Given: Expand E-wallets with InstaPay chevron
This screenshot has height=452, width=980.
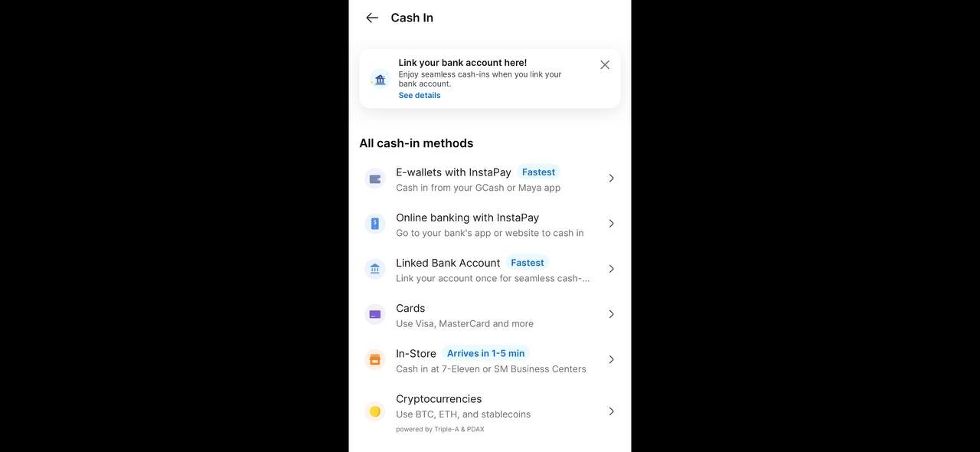Looking at the screenshot, I should (611, 179).
